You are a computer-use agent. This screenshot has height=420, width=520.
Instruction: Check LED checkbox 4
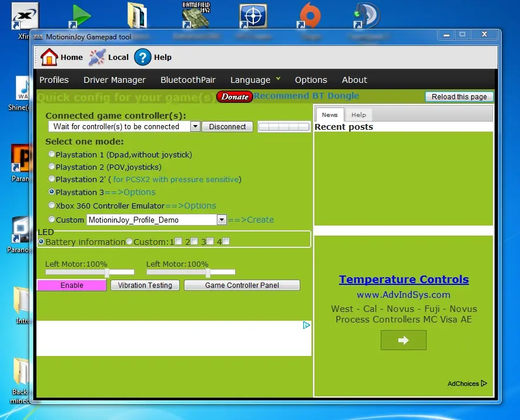[x=226, y=241]
